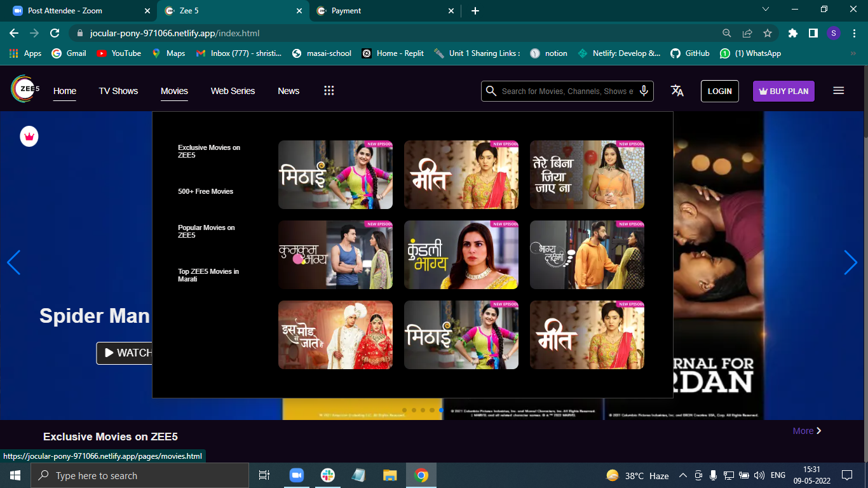Click the share page icon in address bar

748,33
